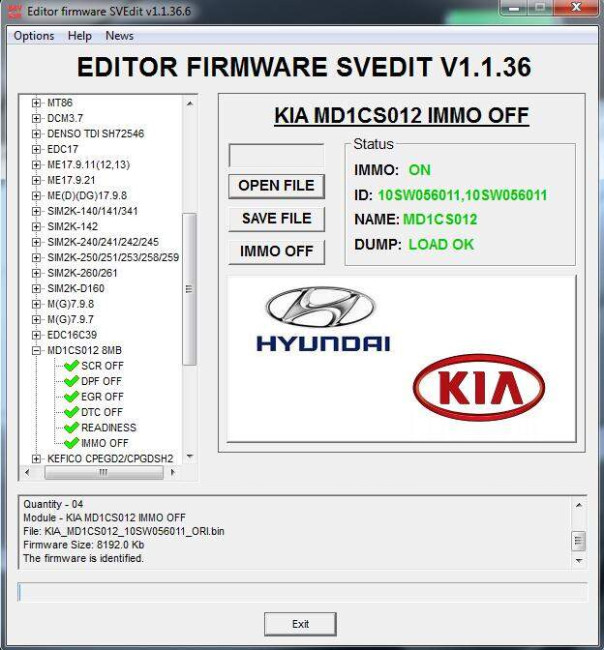This screenshot has width=604, height=650.
Task: Expand the ME17.9.21 tree node
Action: tap(36, 180)
